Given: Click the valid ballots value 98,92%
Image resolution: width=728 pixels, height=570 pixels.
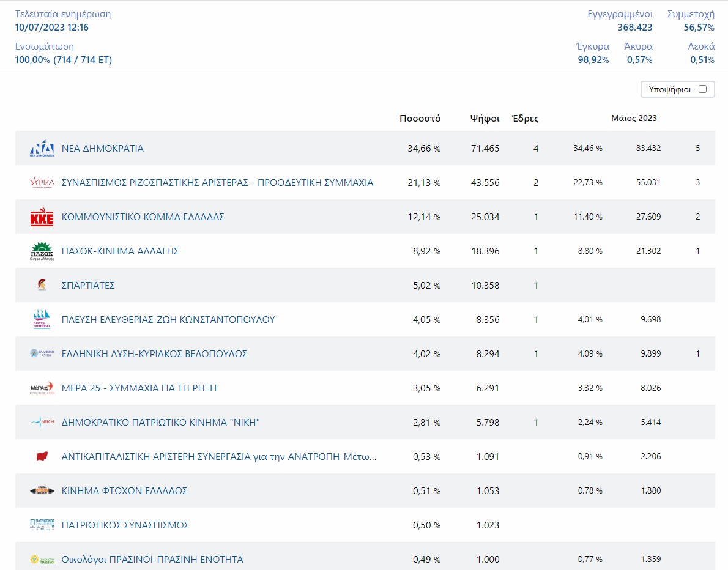Looking at the screenshot, I should (x=593, y=60).
